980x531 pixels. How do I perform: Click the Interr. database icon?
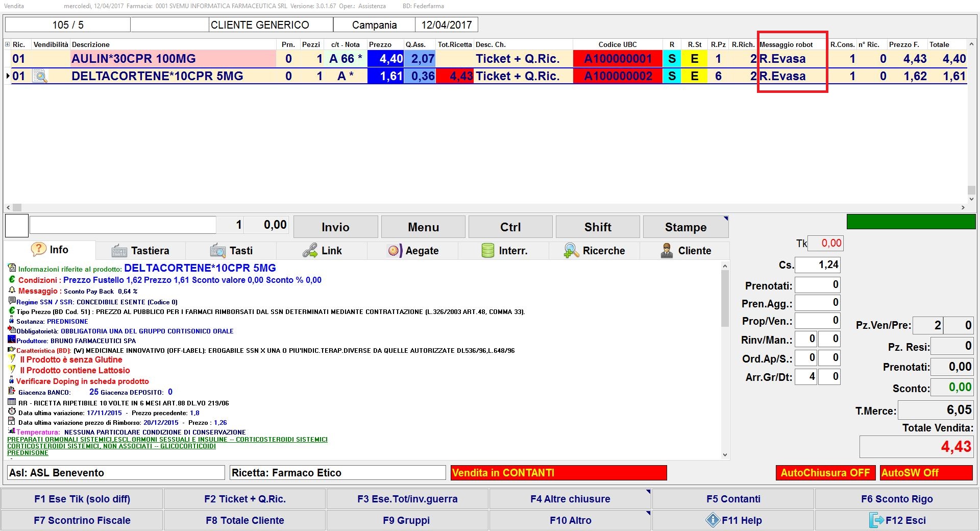click(x=488, y=251)
